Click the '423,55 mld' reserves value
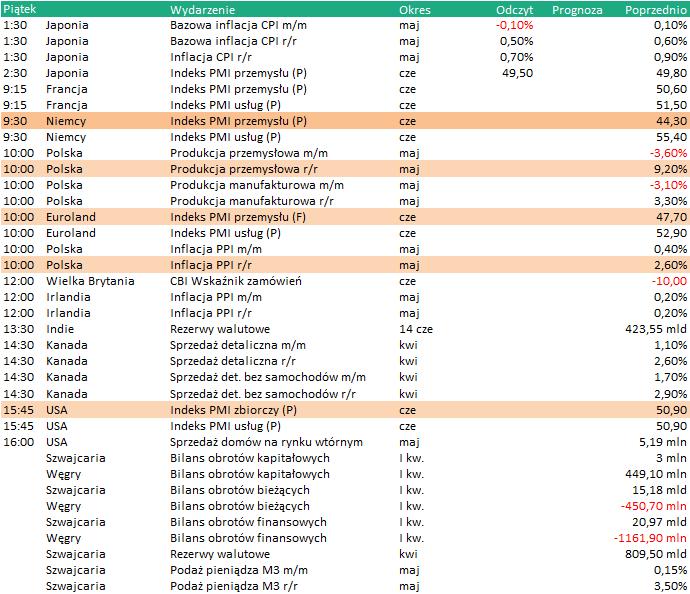This screenshot has height=594, width=690. pyautogui.click(x=656, y=329)
